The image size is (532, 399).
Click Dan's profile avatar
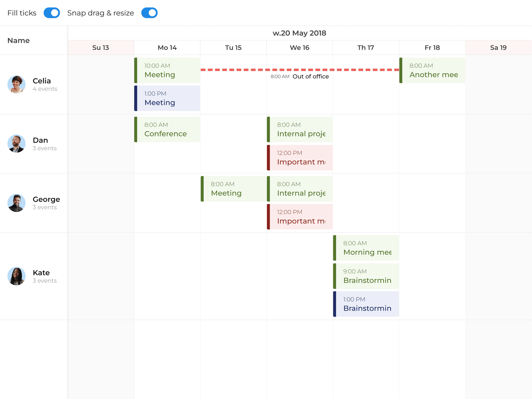pos(16,144)
